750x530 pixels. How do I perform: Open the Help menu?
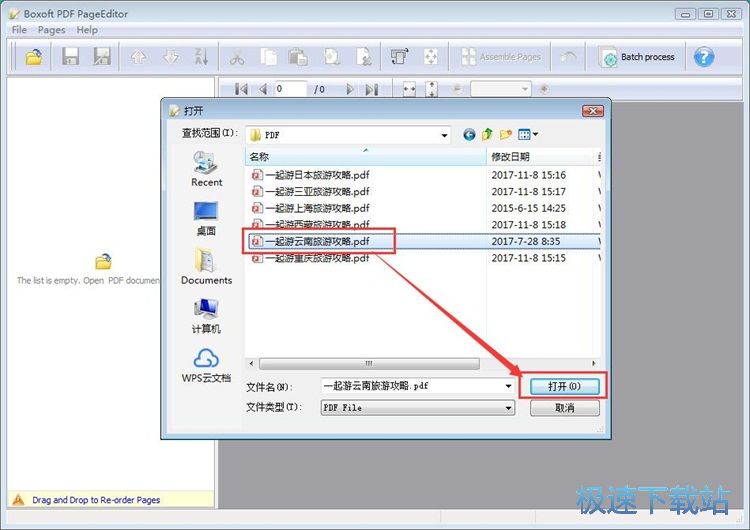[87, 30]
